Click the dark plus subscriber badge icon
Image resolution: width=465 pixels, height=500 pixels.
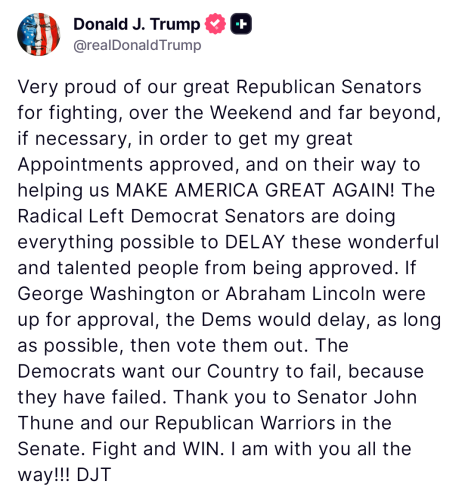(x=241, y=24)
